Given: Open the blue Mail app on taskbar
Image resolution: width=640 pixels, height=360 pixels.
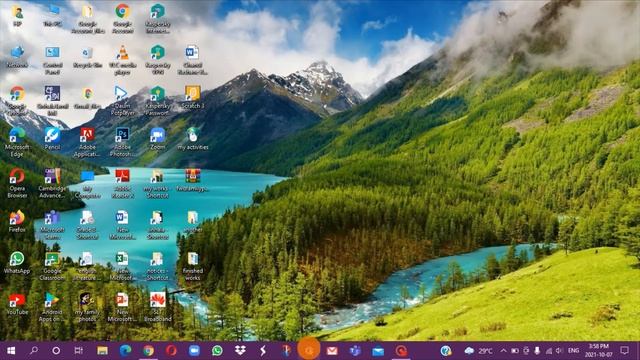Looking at the screenshot, I should click(x=378, y=351).
